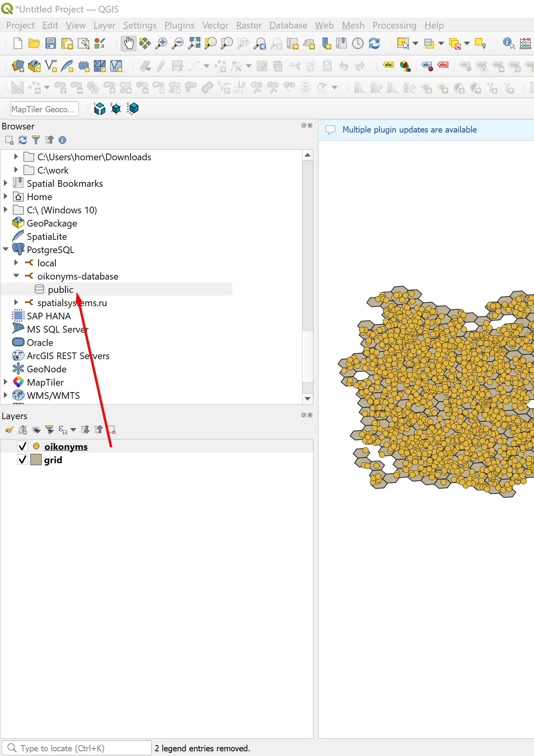Click the plugin updates available message
The width and height of the screenshot is (534, 756).
click(x=409, y=130)
